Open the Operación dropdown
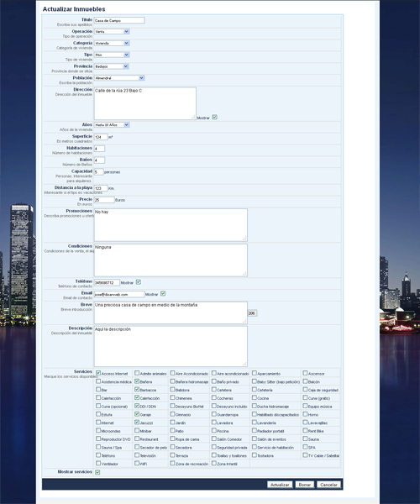Image resolution: width=420 pixels, height=504 pixels. [112, 32]
